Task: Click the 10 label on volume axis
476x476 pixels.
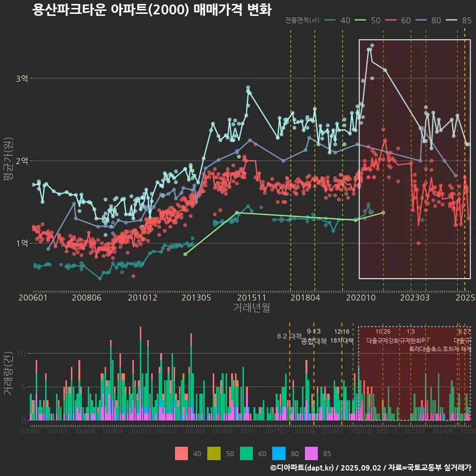Action: [x=21, y=354]
